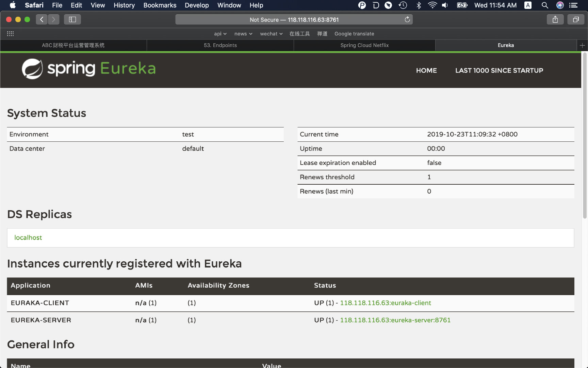Image resolution: width=588 pixels, height=368 pixels.
Task: Select the Environment value 'test'
Action: [188, 134]
